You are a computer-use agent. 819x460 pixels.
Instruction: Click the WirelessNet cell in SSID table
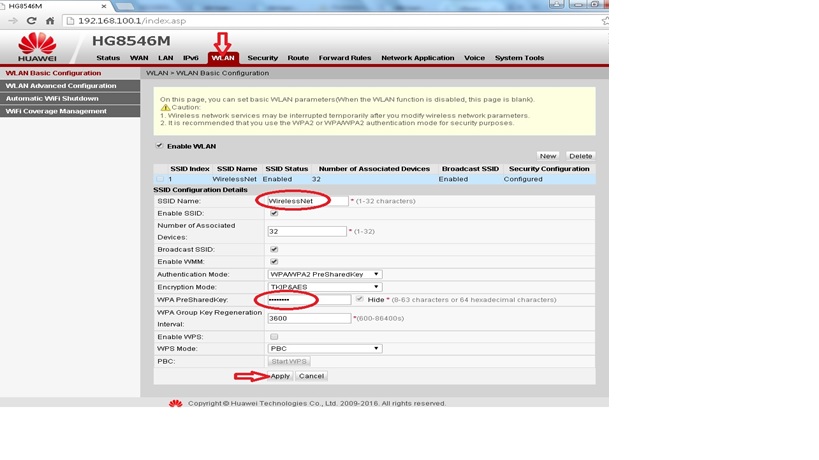(x=235, y=179)
